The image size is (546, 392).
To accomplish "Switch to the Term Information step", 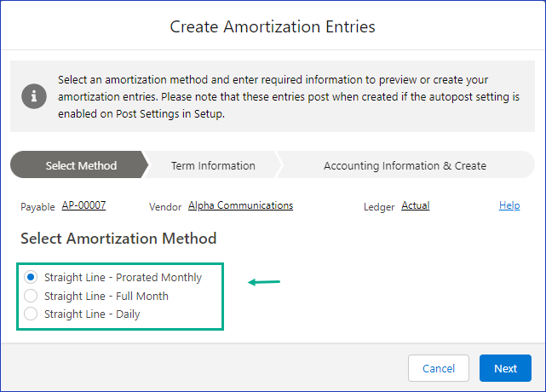I will pyautogui.click(x=213, y=165).
